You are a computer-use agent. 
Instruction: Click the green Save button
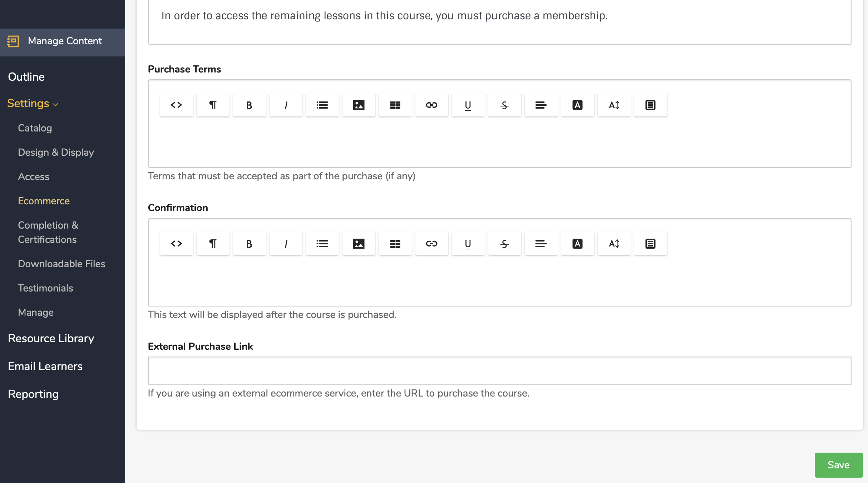839,465
